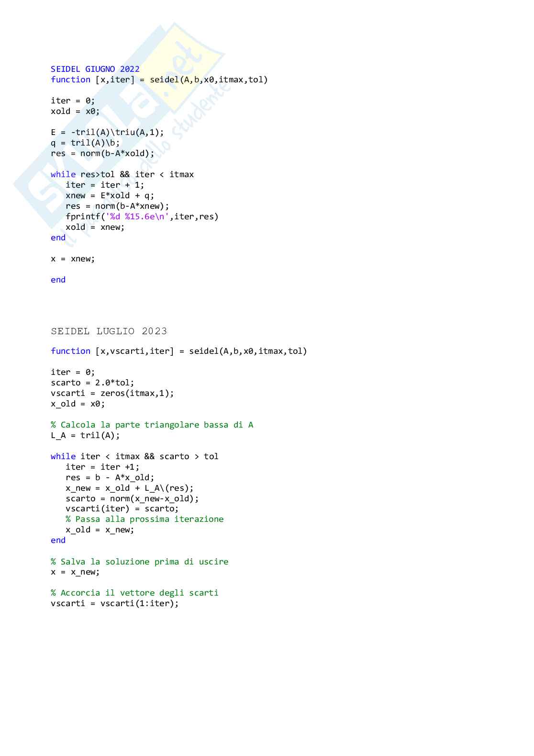Click the 'SEIDEL LUGLIO 2023' heading
Image resolution: width=534 pixels, height=756 pixels.
coord(109,331)
